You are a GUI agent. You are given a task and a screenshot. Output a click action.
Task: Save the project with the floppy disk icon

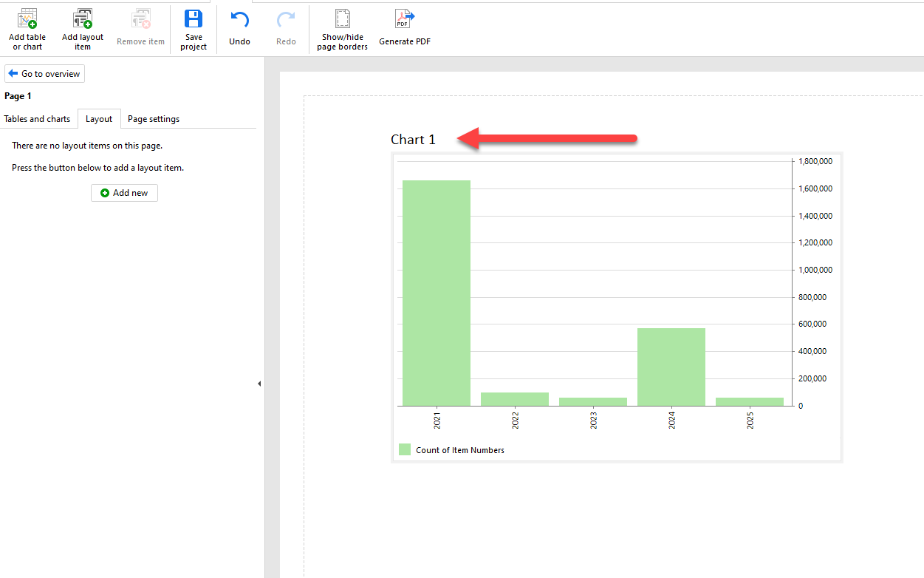[194, 20]
